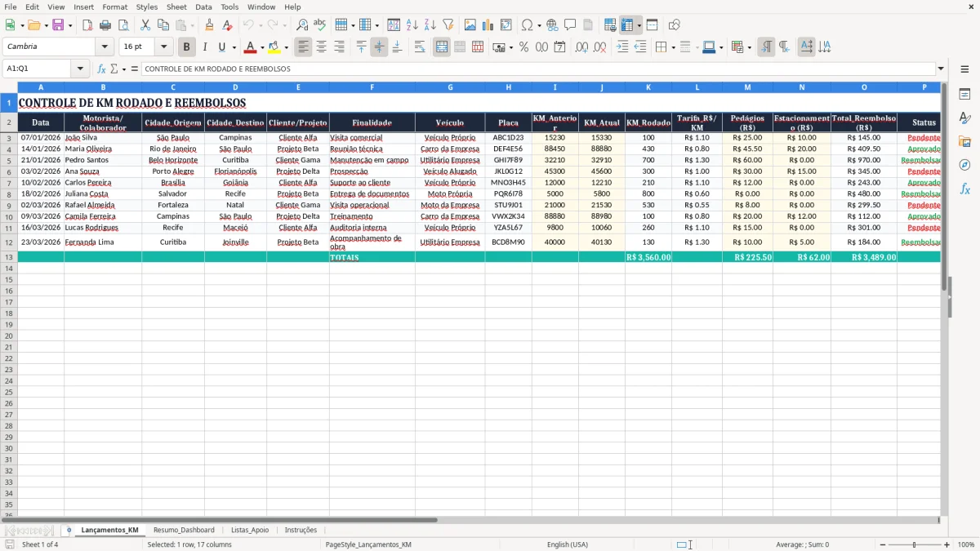This screenshot has width=980, height=551.
Task: Toggle Wrap Text button
Action: click(420, 47)
